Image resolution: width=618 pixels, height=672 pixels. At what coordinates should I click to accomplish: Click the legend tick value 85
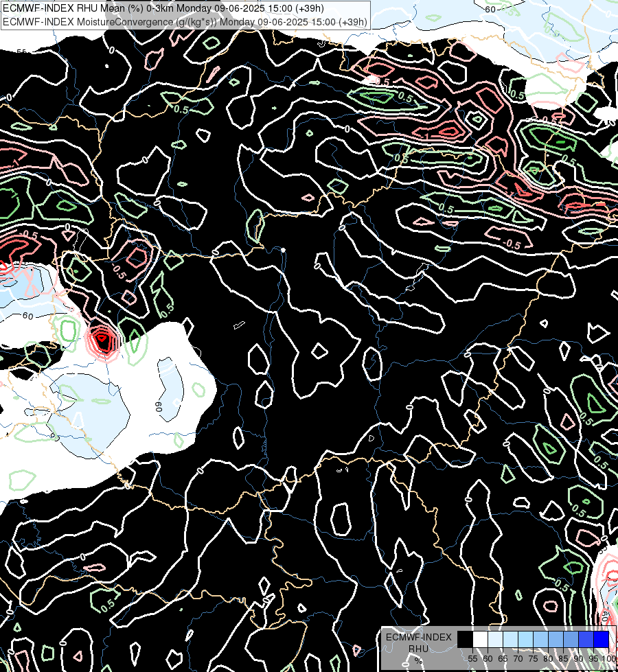coord(563,659)
